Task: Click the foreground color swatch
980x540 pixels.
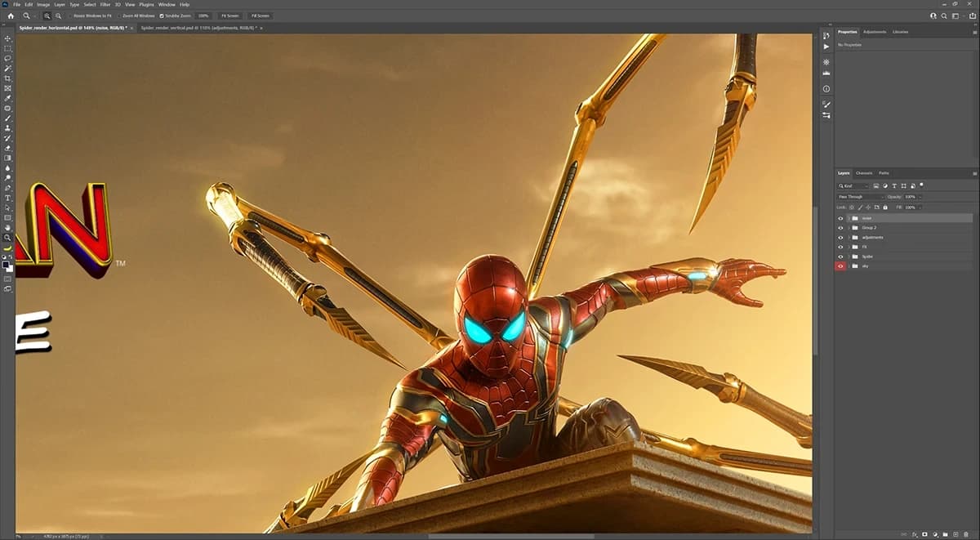Action: click(6, 263)
